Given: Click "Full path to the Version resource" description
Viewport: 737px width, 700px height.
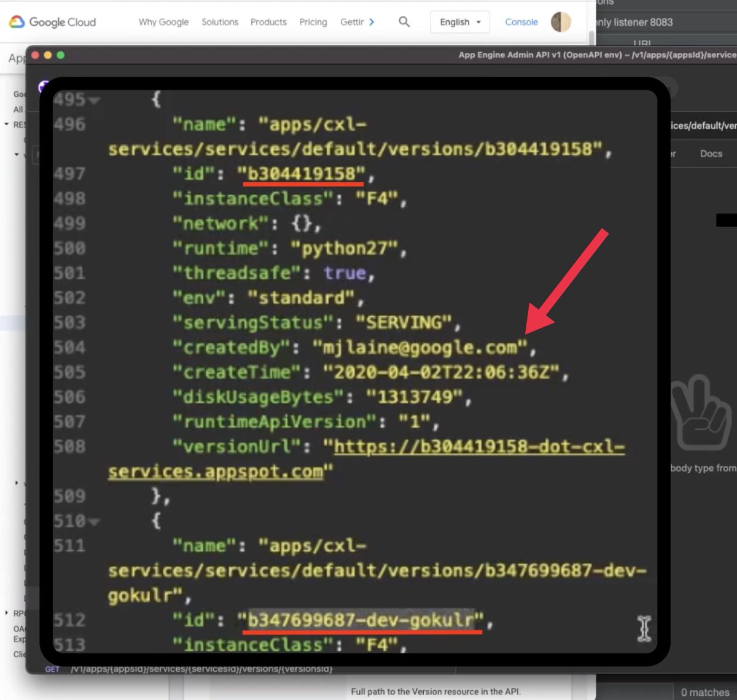Looking at the screenshot, I should pyautogui.click(x=435, y=691).
